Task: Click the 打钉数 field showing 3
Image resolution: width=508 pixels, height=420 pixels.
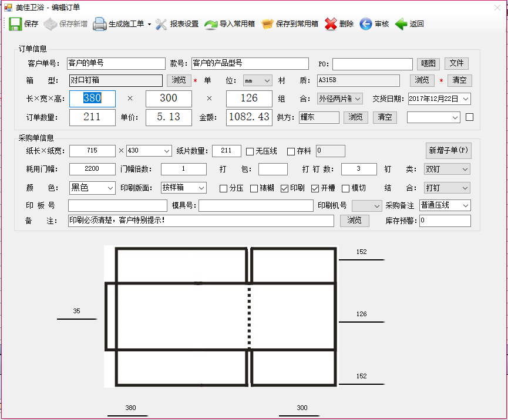Action: coord(359,169)
